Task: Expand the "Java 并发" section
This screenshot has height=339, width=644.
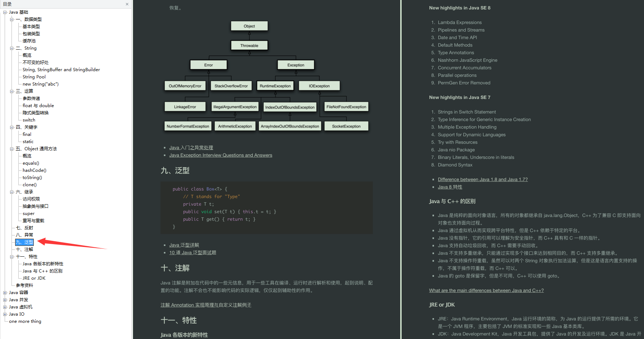Action: coord(5,299)
